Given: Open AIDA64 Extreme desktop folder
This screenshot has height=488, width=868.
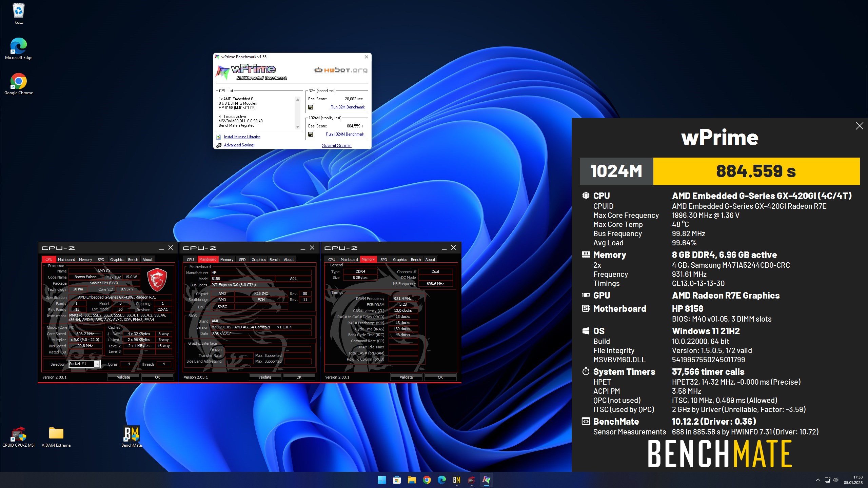Looking at the screenshot, I should (x=56, y=437).
